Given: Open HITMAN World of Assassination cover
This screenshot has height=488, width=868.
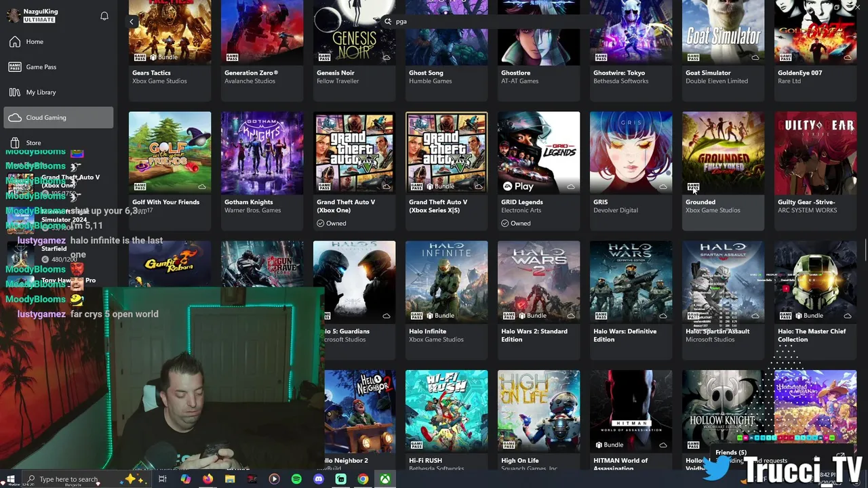Looking at the screenshot, I should [x=631, y=411].
